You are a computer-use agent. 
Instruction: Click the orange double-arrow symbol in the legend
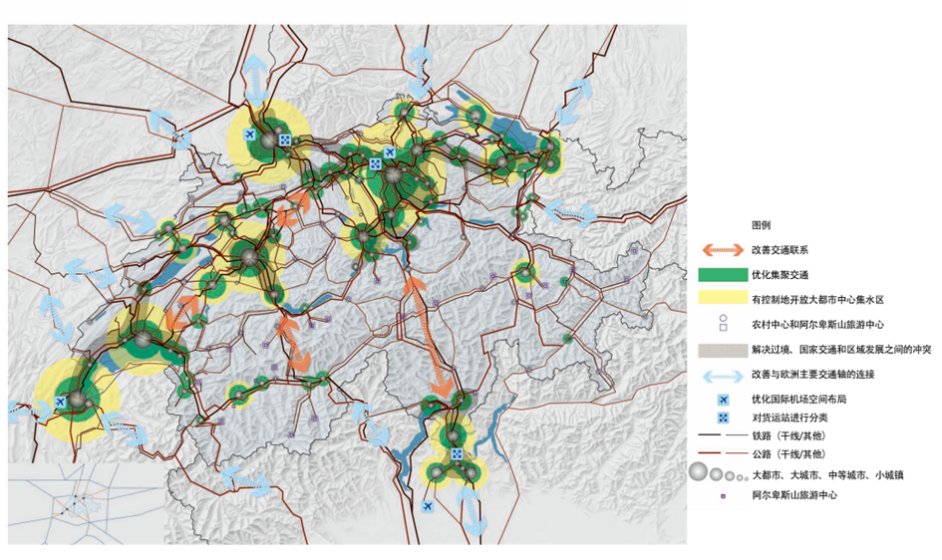723,250
